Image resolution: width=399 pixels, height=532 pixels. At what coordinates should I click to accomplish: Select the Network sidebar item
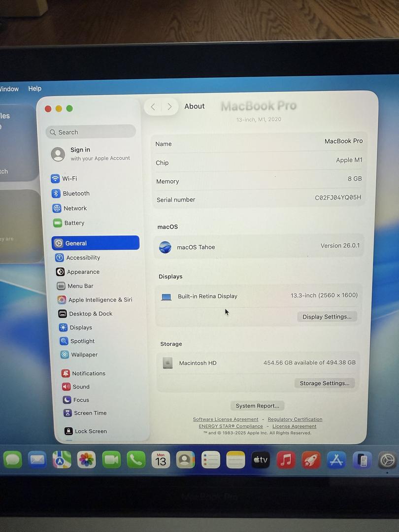[69, 208]
